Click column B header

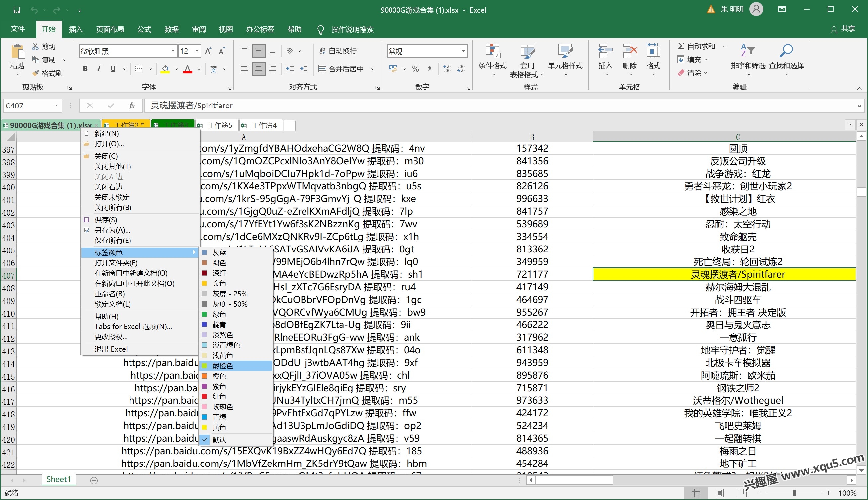tap(532, 137)
